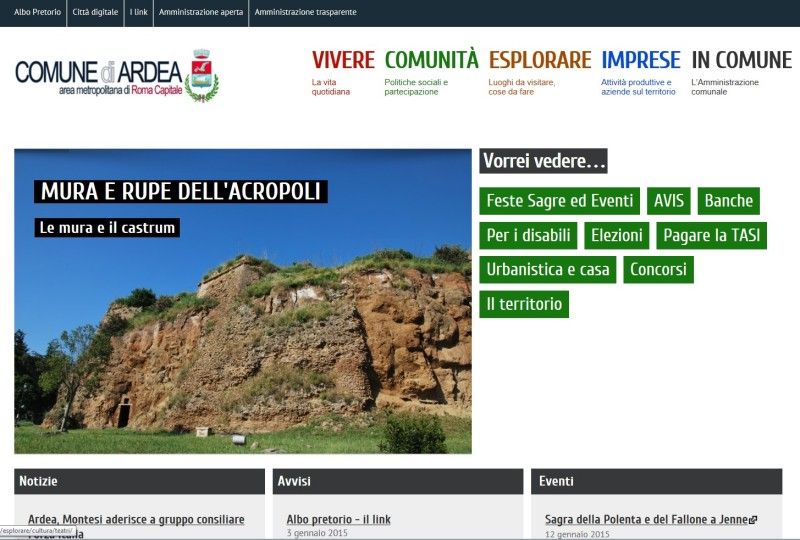Screen dimensions: 800x540
Task: Click the 'Vorrei vedere...' heading
Action: pos(543,161)
